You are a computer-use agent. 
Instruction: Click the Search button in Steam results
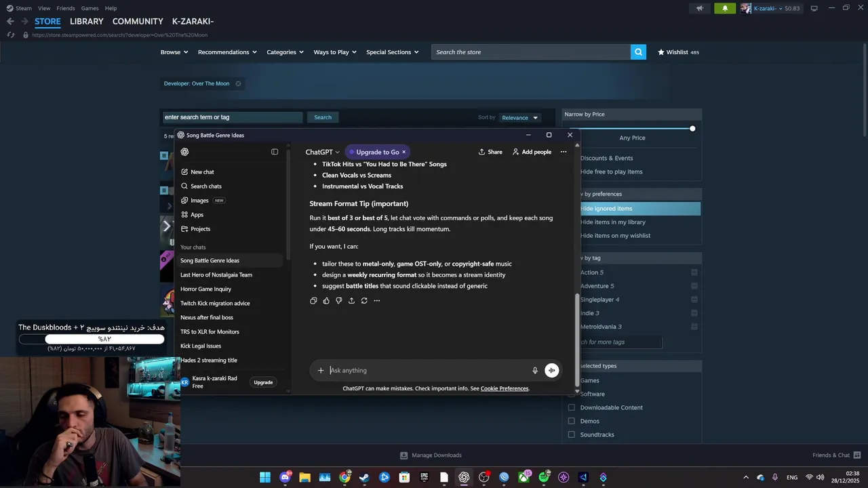323,117
